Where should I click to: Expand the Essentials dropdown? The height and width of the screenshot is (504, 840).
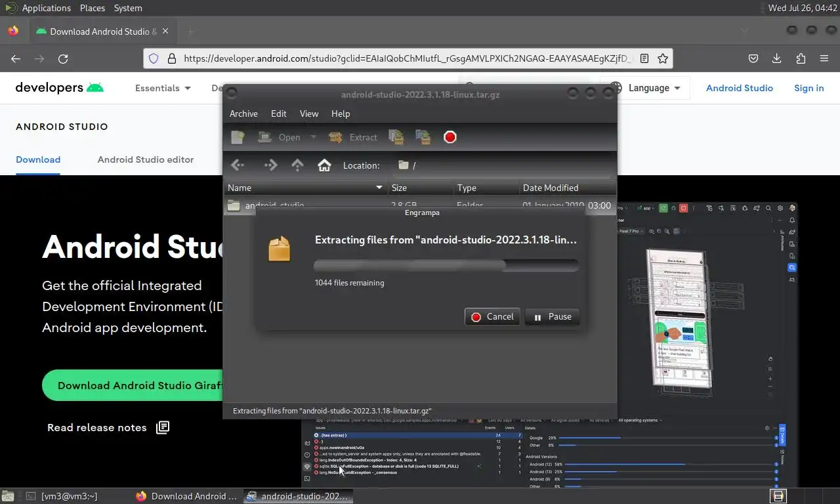[x=163, y=88]
